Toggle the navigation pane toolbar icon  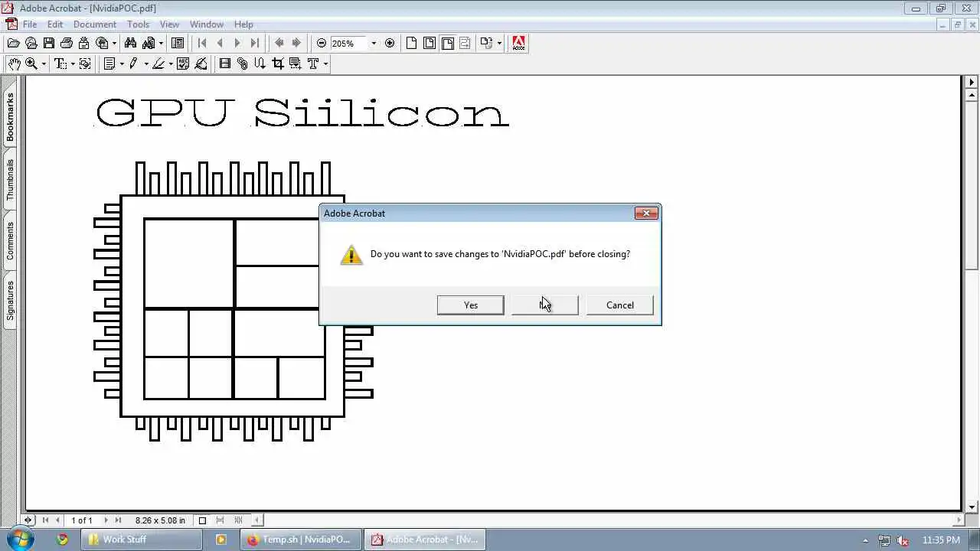click(x=178, y=44)
